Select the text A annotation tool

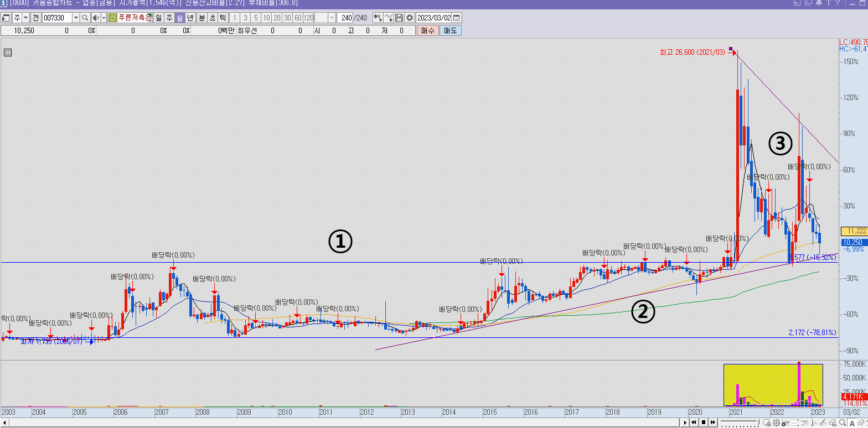tap(852, 423)
